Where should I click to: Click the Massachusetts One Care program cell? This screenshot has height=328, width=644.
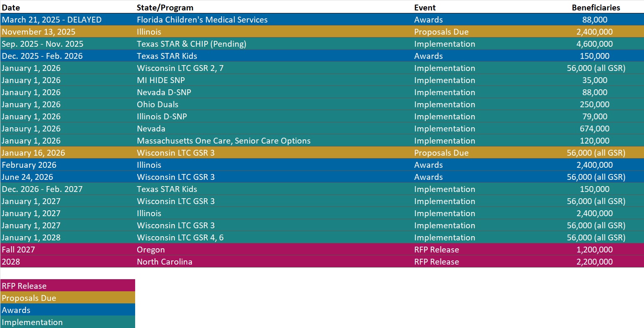point(224,141)
